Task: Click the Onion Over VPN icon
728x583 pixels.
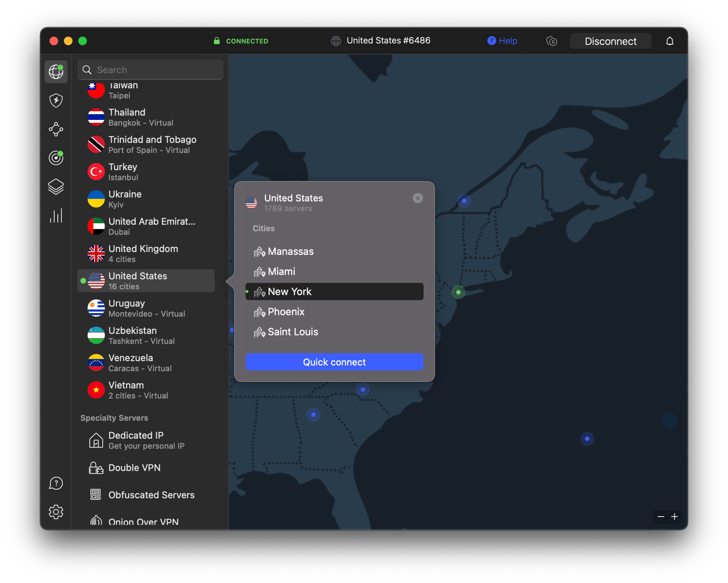Action: (96, 521)
